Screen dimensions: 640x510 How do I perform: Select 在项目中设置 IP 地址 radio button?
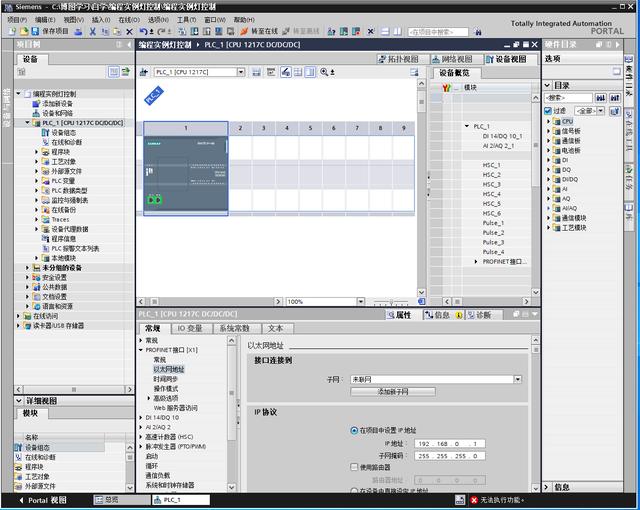click(354, 430)
